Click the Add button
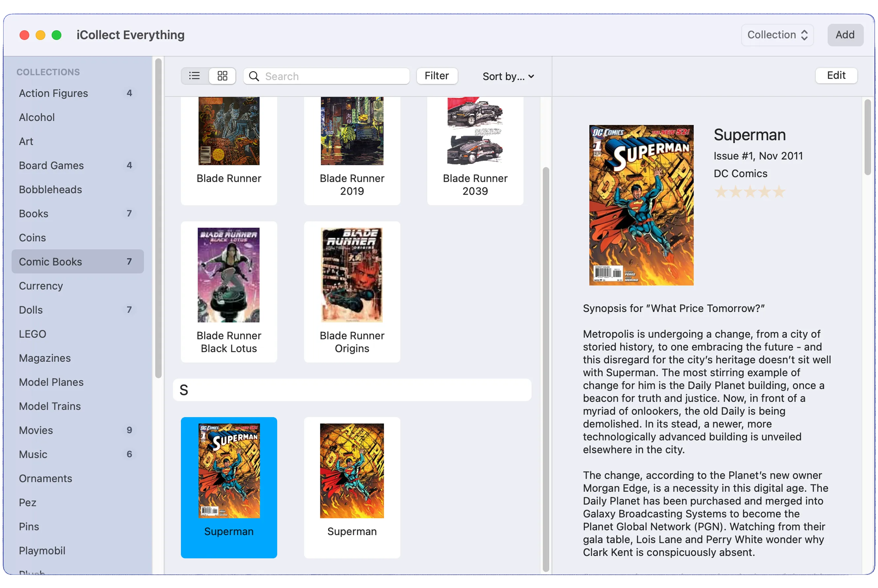878x588 pixels. click(x=845, y=35)
